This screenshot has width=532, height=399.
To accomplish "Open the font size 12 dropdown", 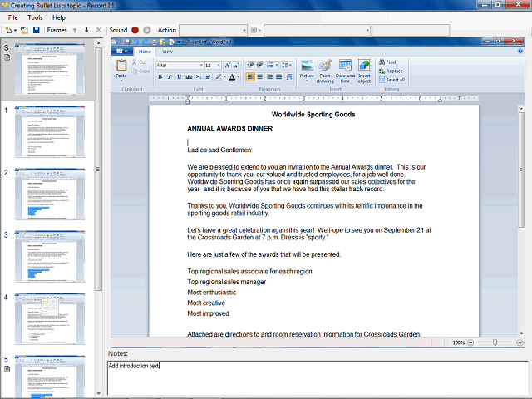I will (x=219, y=65).
